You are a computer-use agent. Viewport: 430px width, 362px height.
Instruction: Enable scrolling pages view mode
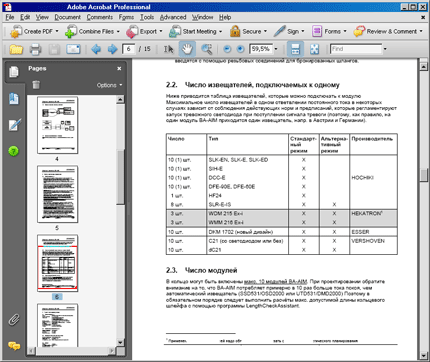[295, 49]
